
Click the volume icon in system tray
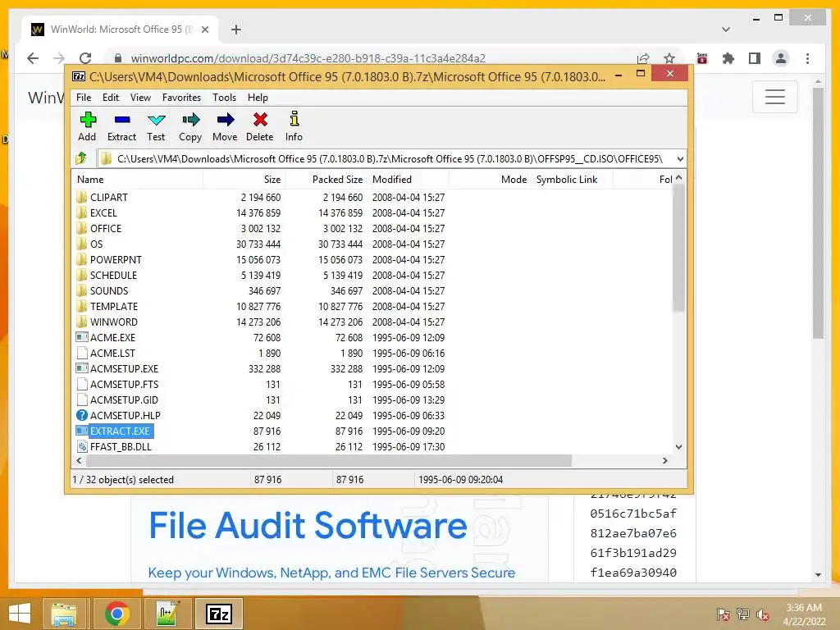click(762, 614)
